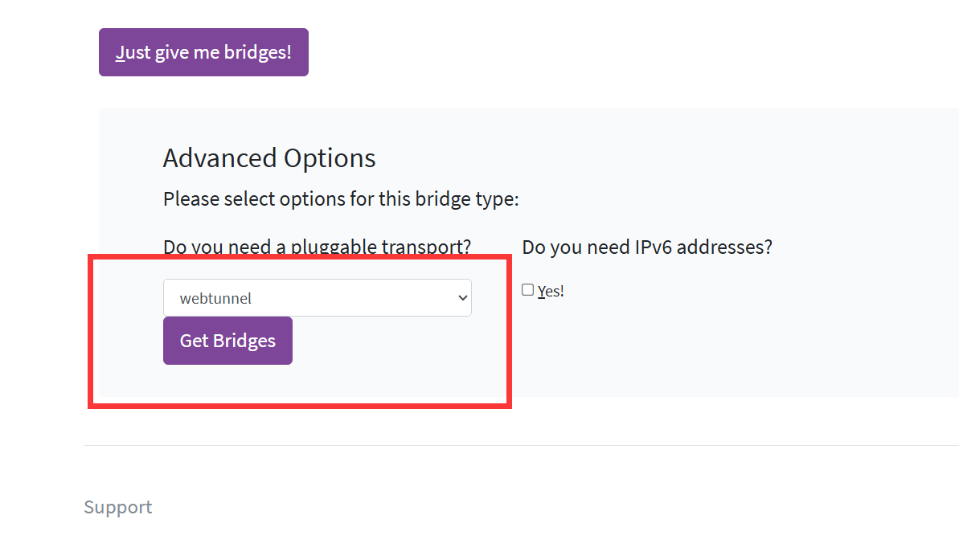This screenshot has width=959, height=560.
Task: Click the Support footer heading
Action: 118,507
